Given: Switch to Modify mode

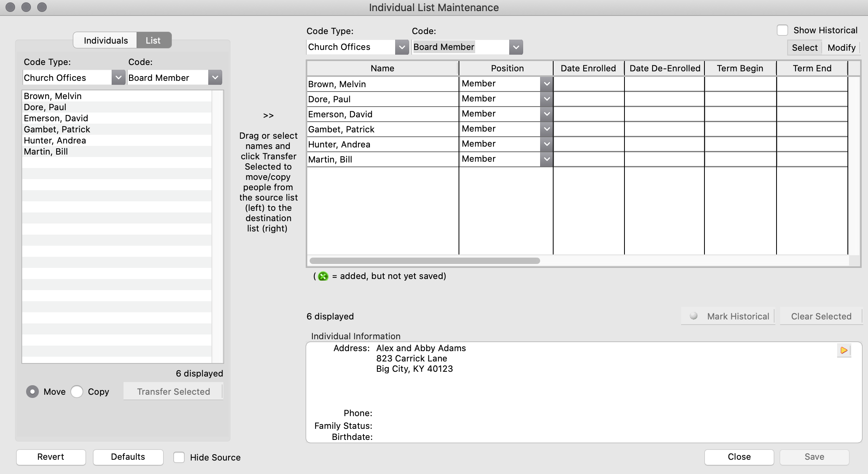Looking at the screenshot, I should click(x=841, y=47).
